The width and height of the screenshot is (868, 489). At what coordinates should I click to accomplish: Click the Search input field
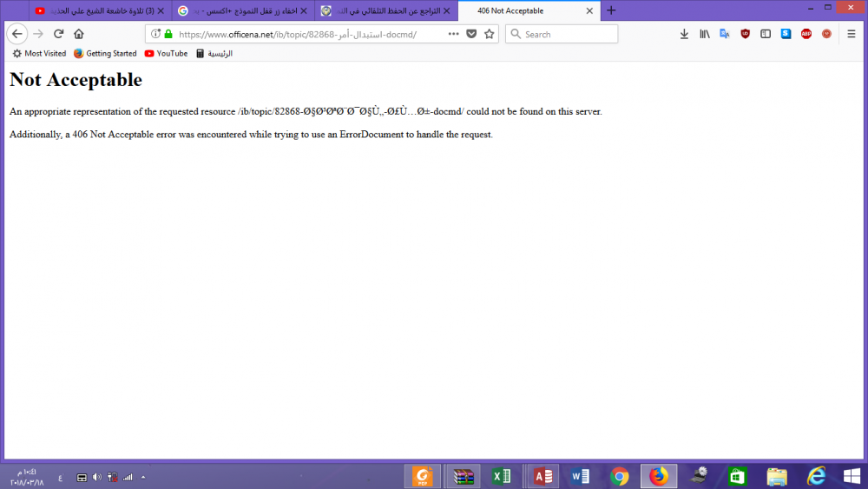coord(562,34)
